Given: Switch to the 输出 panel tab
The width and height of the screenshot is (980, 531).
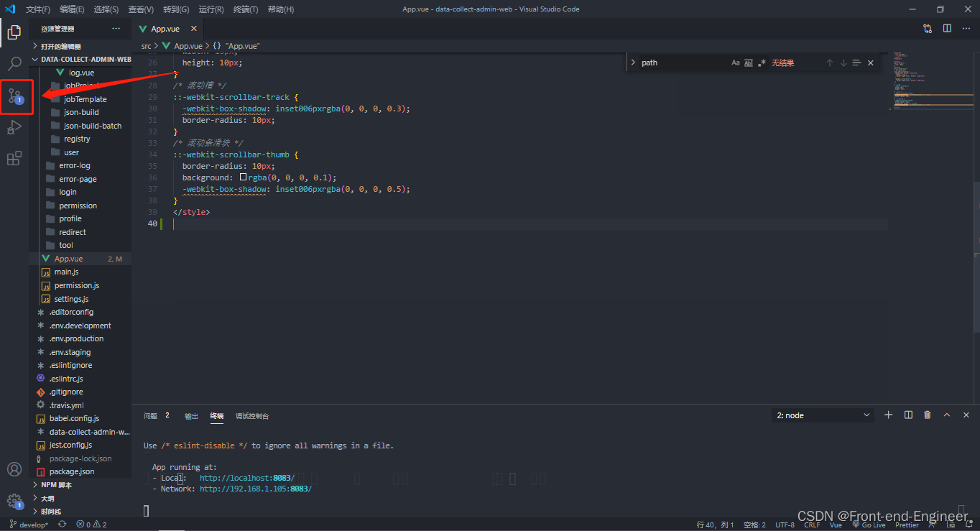Looking at the screenshot, I should (x=191, y=415).
